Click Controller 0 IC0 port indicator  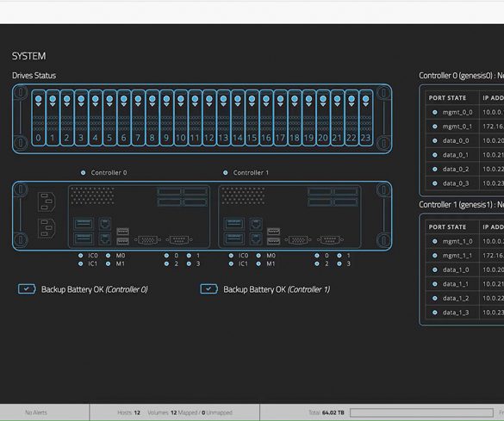tap(80, 256)
